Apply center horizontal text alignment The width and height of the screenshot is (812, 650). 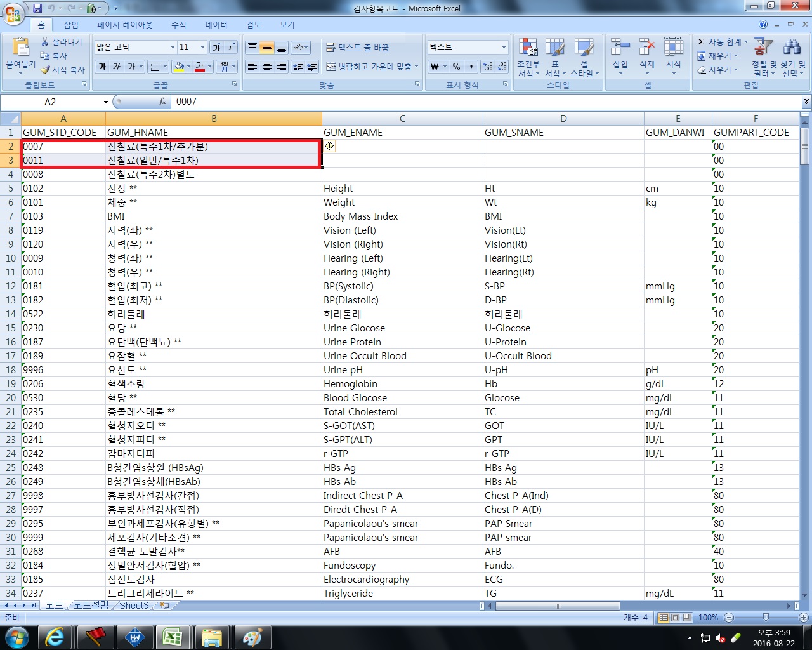267,67
